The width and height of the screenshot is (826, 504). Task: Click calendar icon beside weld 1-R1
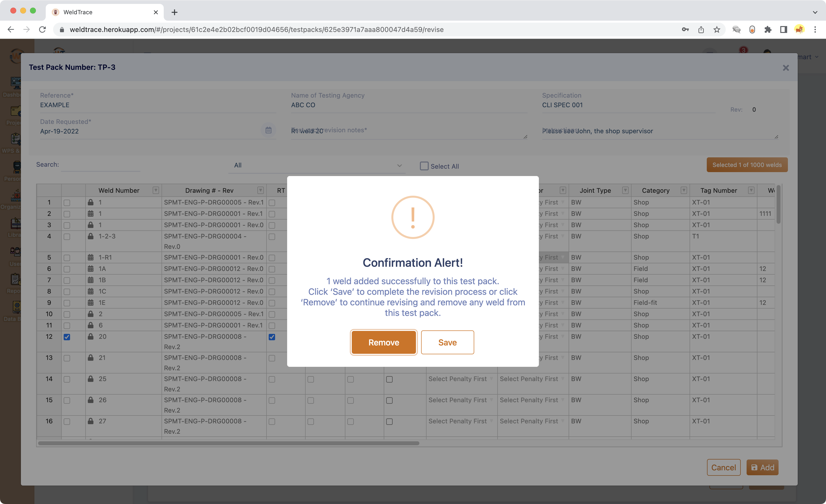click(x=90, y=257)
